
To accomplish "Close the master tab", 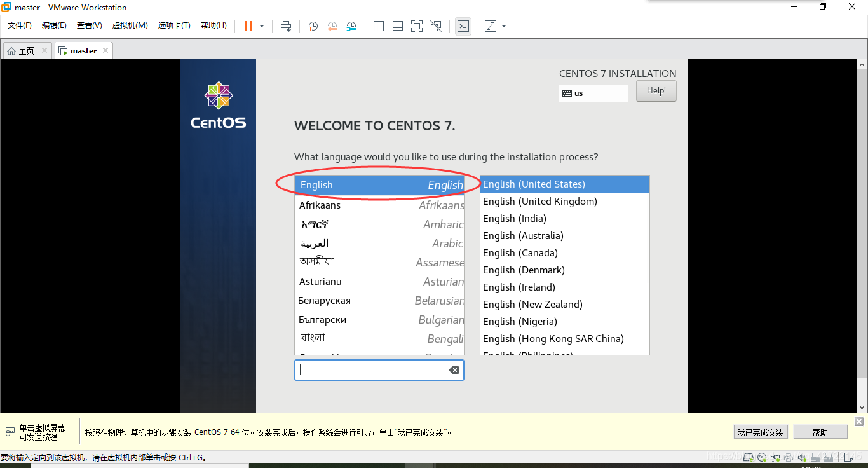I will 105,50.
